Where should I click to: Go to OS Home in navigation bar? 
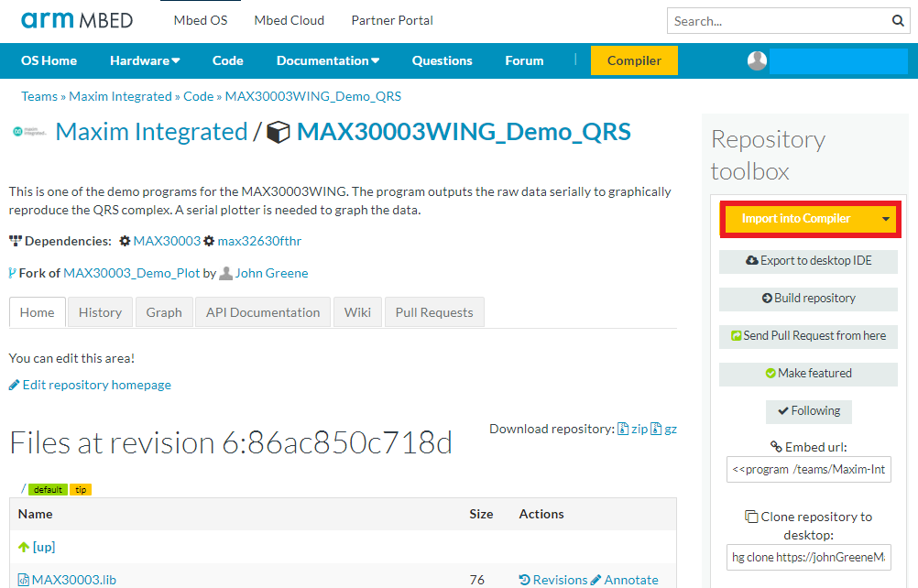tap(49, 60)
